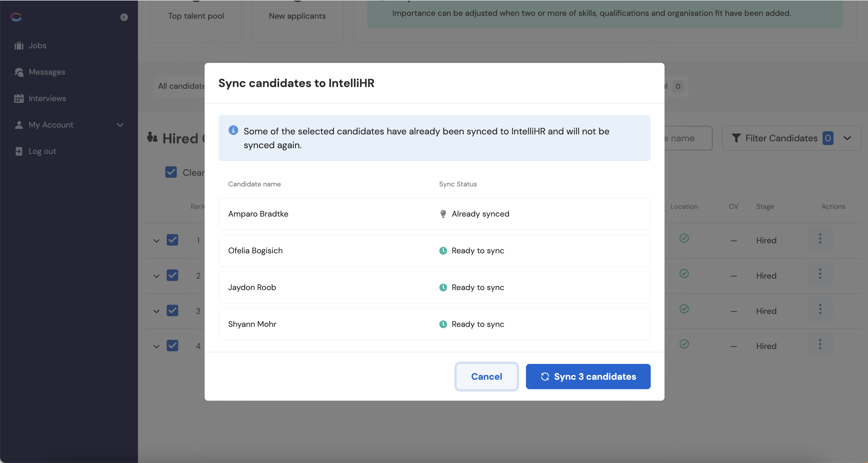Expand the My Account submenu chevron
The image size is (868, 463).
pyautogui.click(x=120, y=125)
